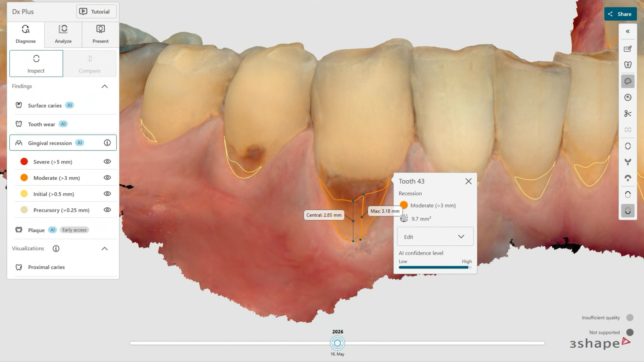Image resolution: width=644 pixels, height=362 pixels.
Task: Click the Gingival recession gum icon
Action: pos(19,143)
